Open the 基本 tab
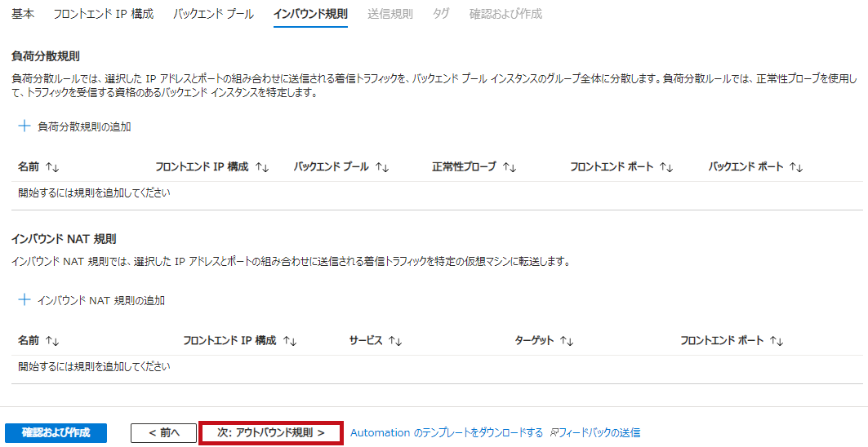868x447 pixels. pos(23,14)
